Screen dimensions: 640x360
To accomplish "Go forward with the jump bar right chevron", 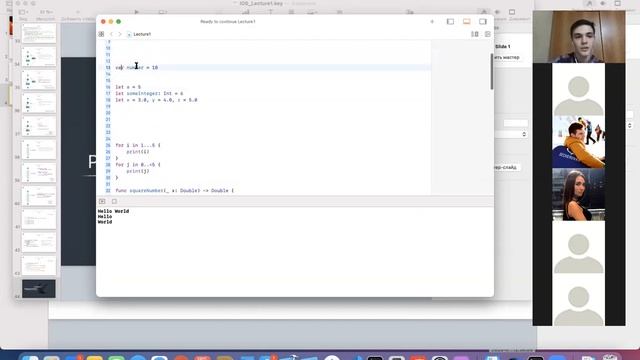I will (120, 34).
